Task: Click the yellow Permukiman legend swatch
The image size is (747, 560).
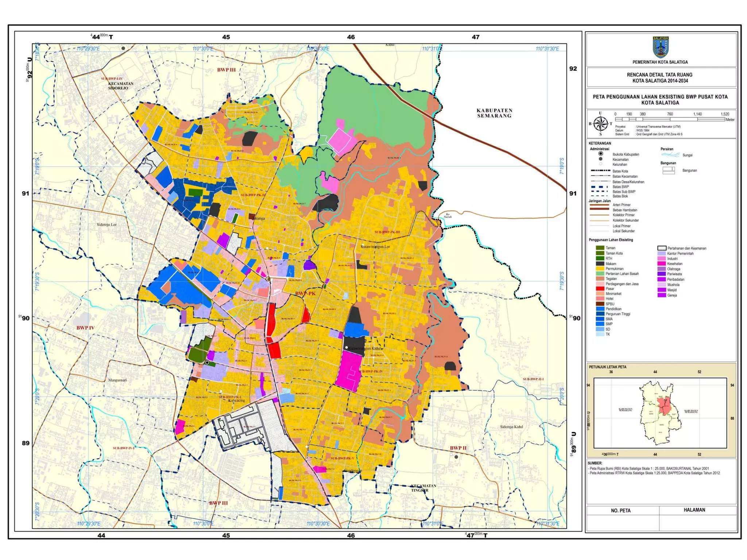Action: 600,268
